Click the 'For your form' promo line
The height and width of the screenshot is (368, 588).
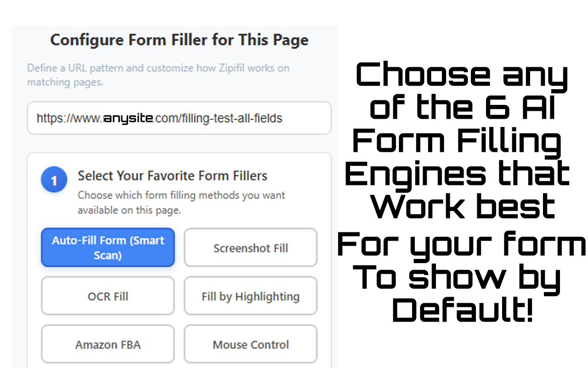tap(462, 244)
